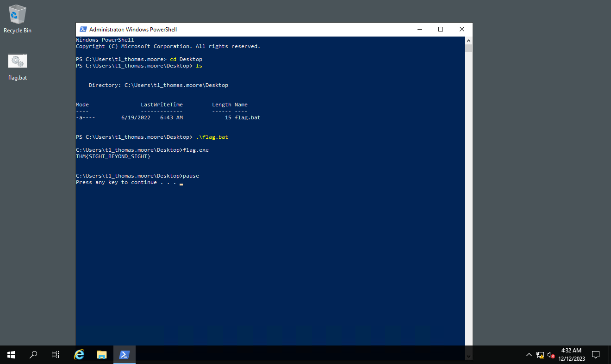Open the taskbar clock showing 4:32 AM

[x=572, y=355]
